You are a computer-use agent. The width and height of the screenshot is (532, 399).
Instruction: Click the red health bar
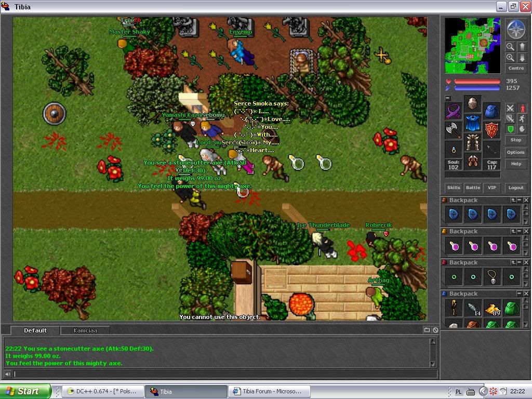(477, 82)
